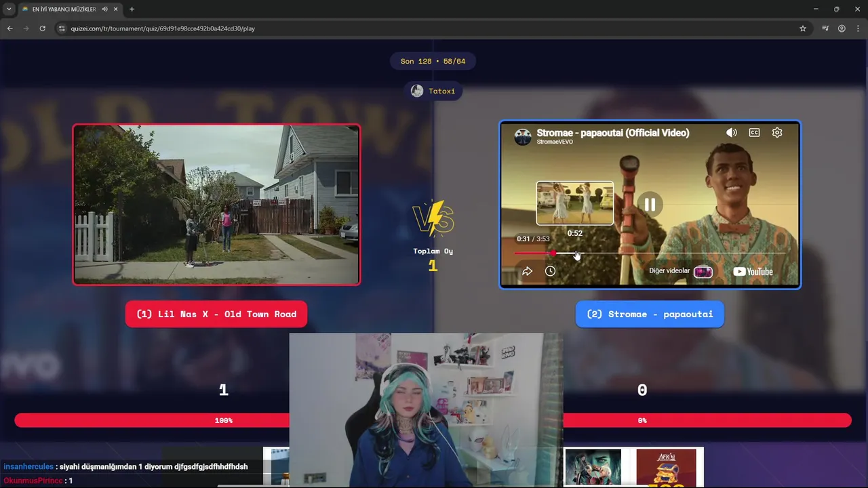Open the Stromae - papaoutai (Official Video) title
Image resolution: width=868 pixels, height=488 pixels.
point(613,133)
